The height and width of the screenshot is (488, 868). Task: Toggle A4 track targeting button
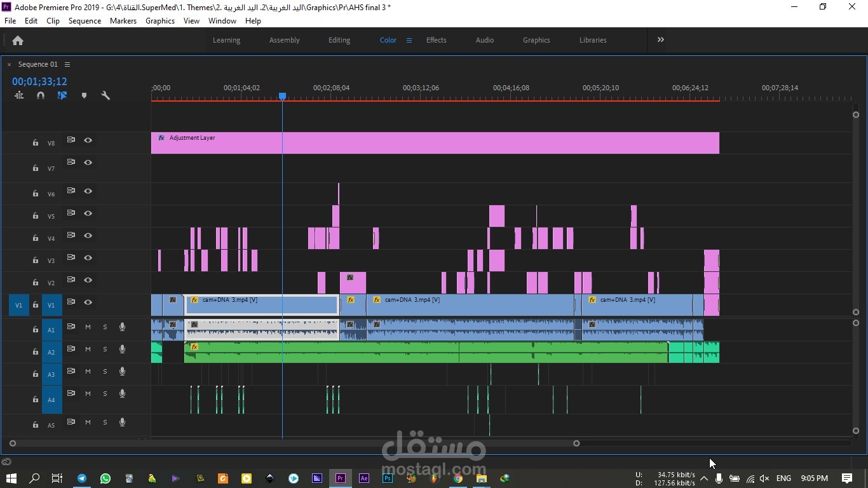pos(52,400)
